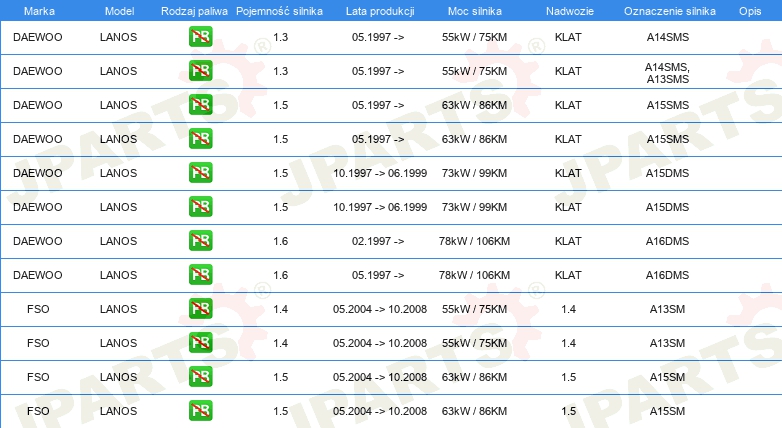Select 'KLAT' in the 02.1997 row
Viewport: 782px width, 428px height.
(x=568, y=241)
